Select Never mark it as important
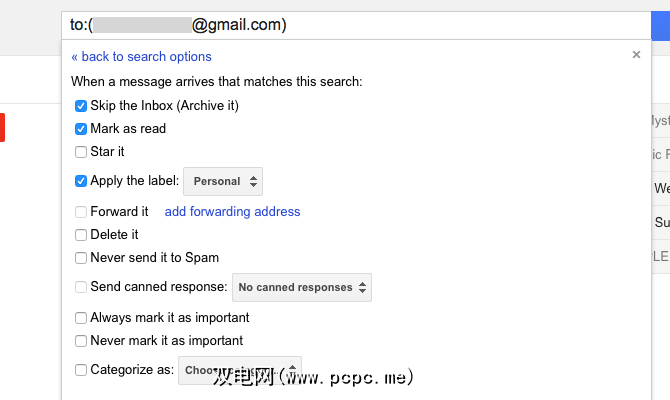The height and width of the screenshot is (400, 670). [x=81, y=341]
